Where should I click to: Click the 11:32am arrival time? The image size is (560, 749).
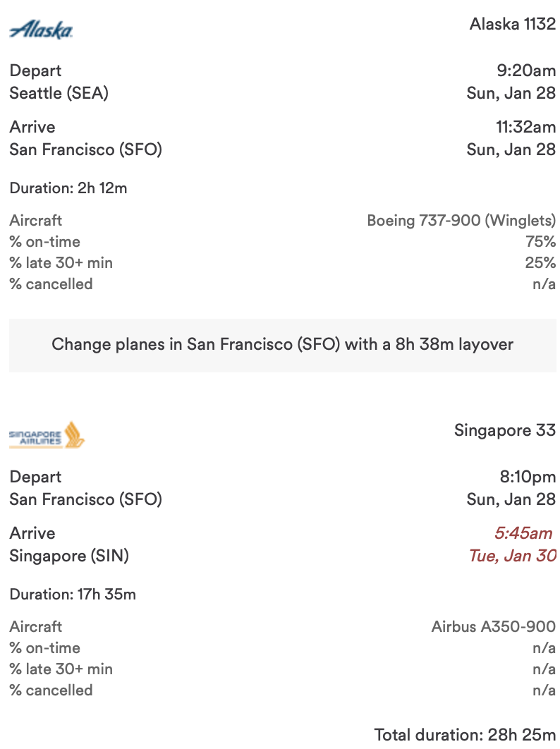(x=525, y=127)
